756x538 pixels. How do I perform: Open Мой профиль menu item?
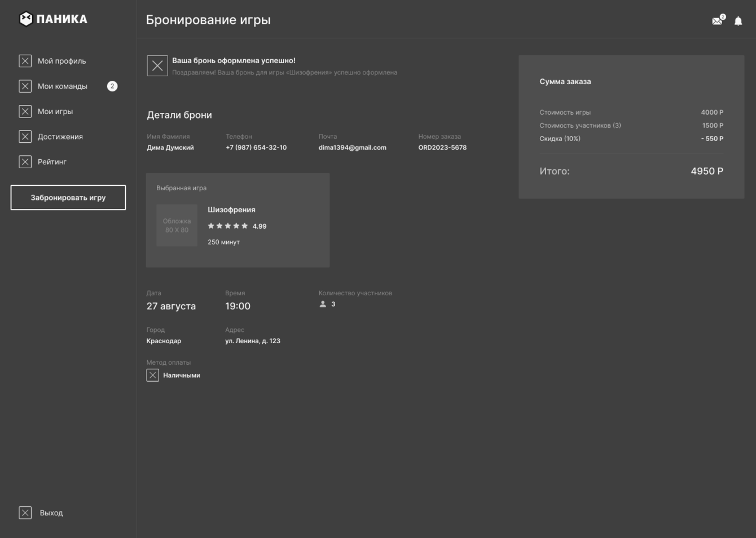[61, 61]
